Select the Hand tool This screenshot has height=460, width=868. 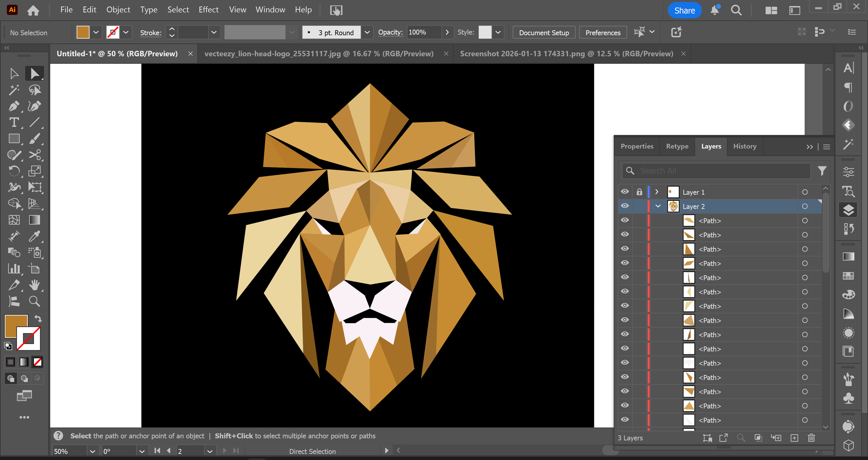point(34,285)
